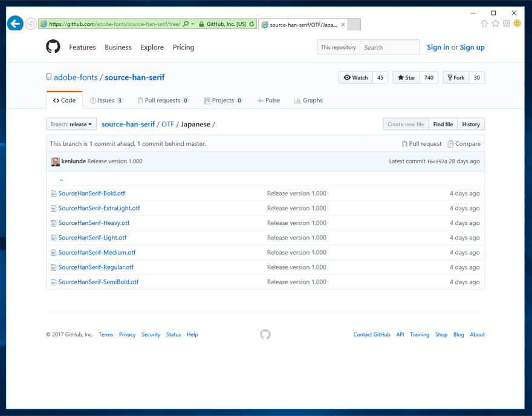Viewport: 532px width, 416px height.
Task: Open Explore in the top navigation
Action: [152, 47]
